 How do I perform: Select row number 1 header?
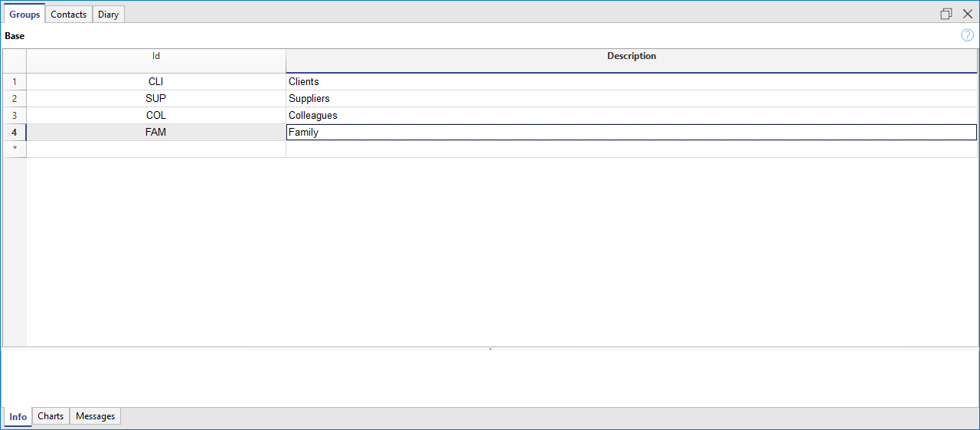tap(15, 82)
